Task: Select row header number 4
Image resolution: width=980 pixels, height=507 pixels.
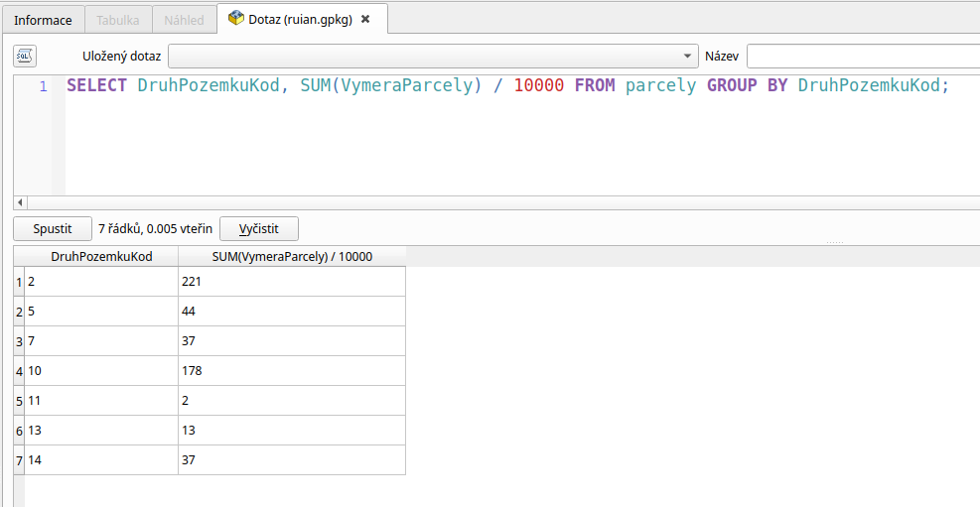Action: click(x=19, y=371)
